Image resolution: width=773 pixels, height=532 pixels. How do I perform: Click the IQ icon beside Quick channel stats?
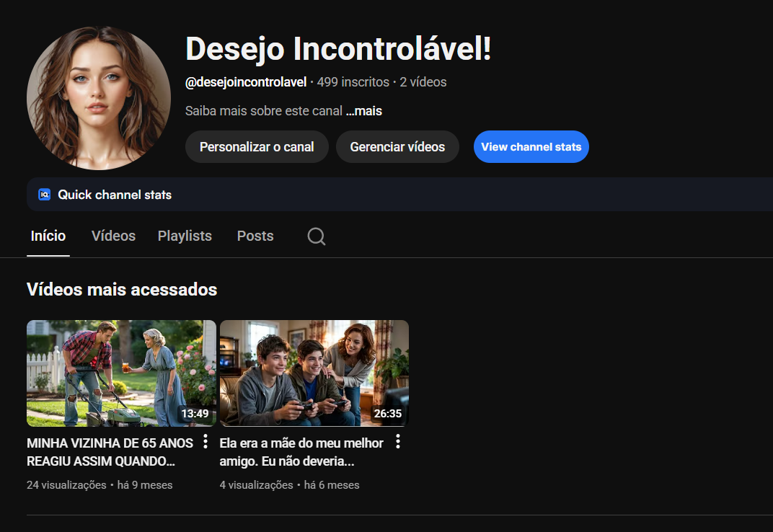(x=45, y=195)
